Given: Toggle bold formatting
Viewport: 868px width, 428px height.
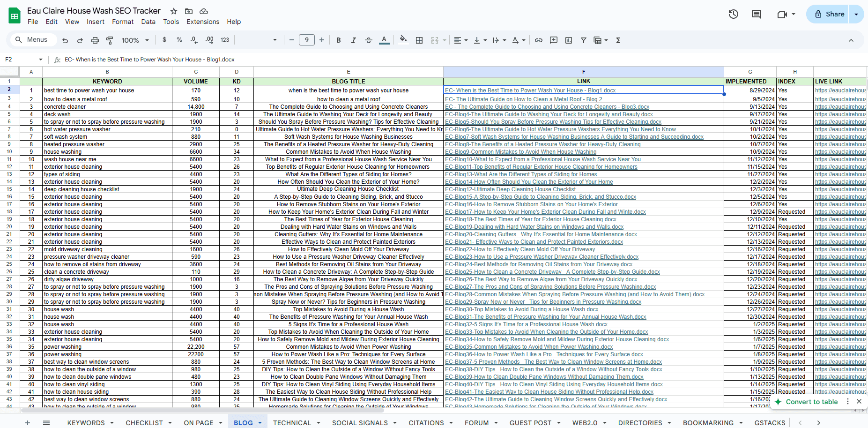Looking at the screenshot, I should (x=339, y=40).
